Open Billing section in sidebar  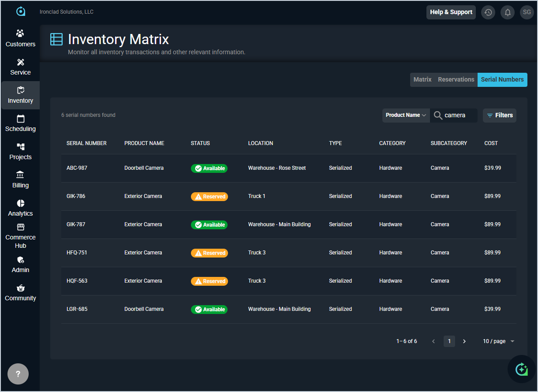20,179
